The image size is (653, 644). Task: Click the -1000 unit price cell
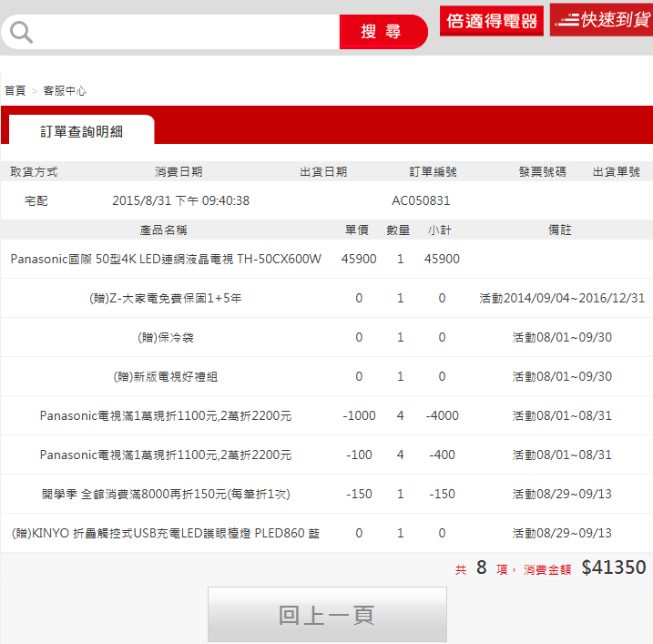pos(359,415)
